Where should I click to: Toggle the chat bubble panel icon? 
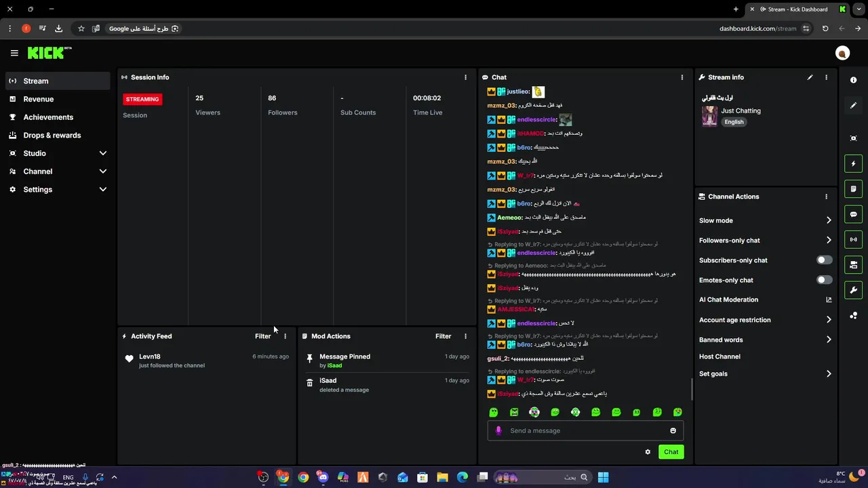[853, 214]
